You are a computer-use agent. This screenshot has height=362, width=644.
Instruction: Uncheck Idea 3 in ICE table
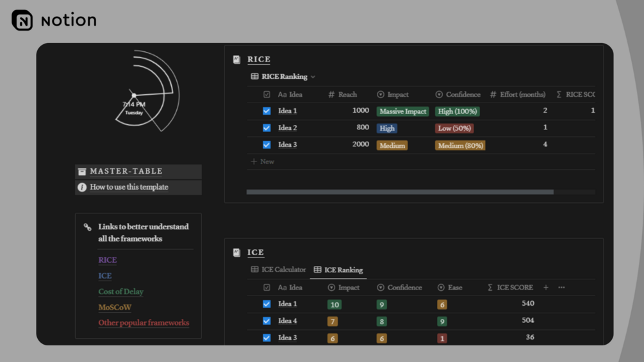pyautogui.click(x=267, y=338)
